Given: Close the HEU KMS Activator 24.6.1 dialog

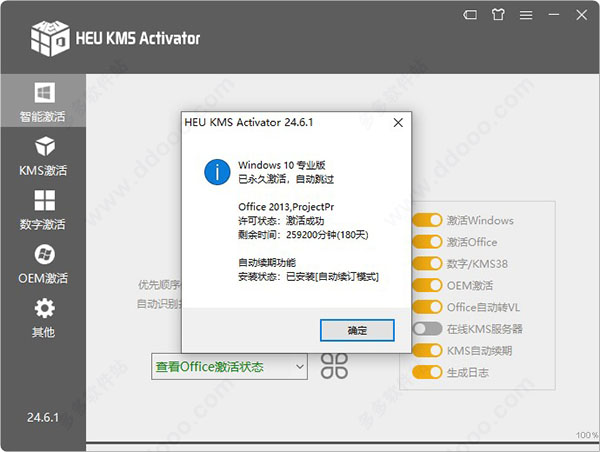Looking at the screenshot, I should click(398, 123).
